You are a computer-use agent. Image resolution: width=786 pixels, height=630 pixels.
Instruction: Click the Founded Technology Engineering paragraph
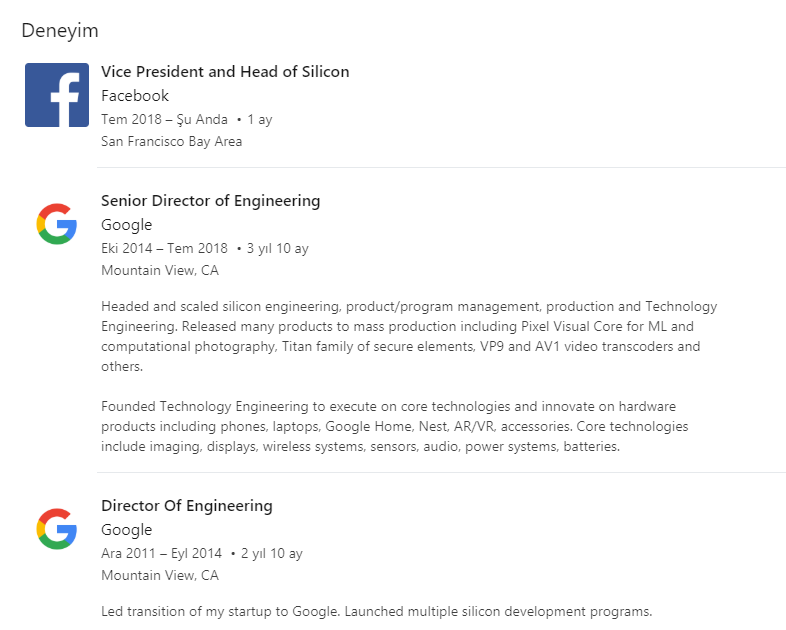click(395, 426)
